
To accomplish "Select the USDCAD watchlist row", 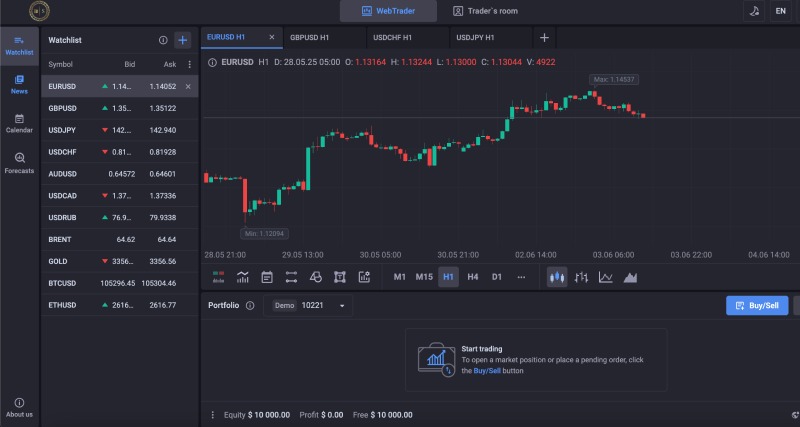I will [x=119, y=196].
